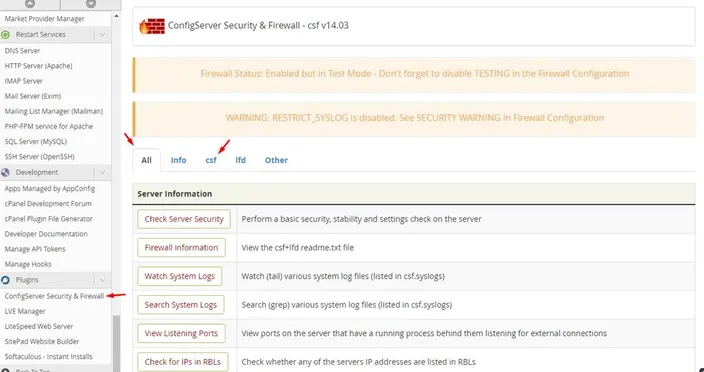Click the Plugins section icon
The width and height of the screenshot is (704, 372).
coord(5,280)
